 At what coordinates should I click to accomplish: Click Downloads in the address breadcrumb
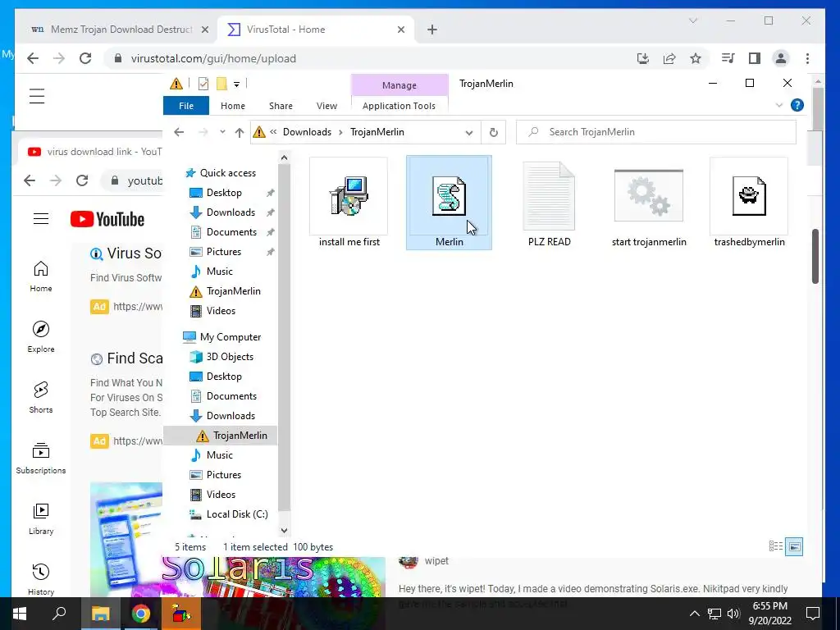(307, 132)
